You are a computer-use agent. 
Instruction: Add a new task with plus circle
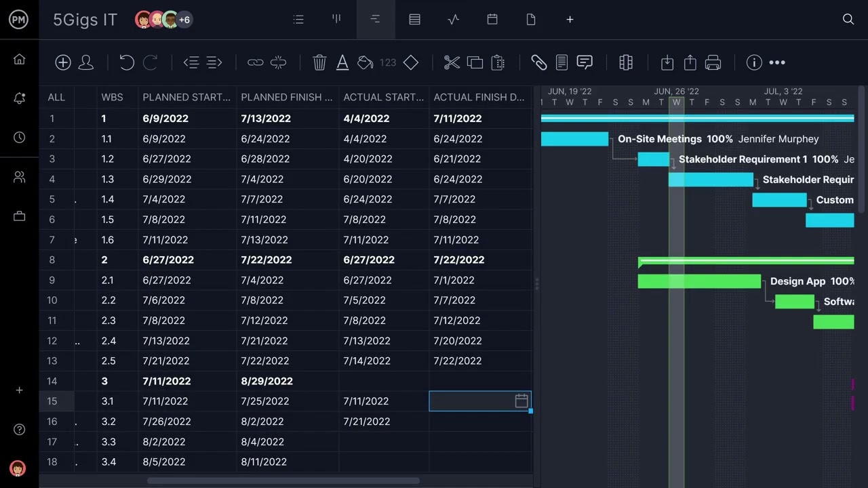(x=63, y=62)
